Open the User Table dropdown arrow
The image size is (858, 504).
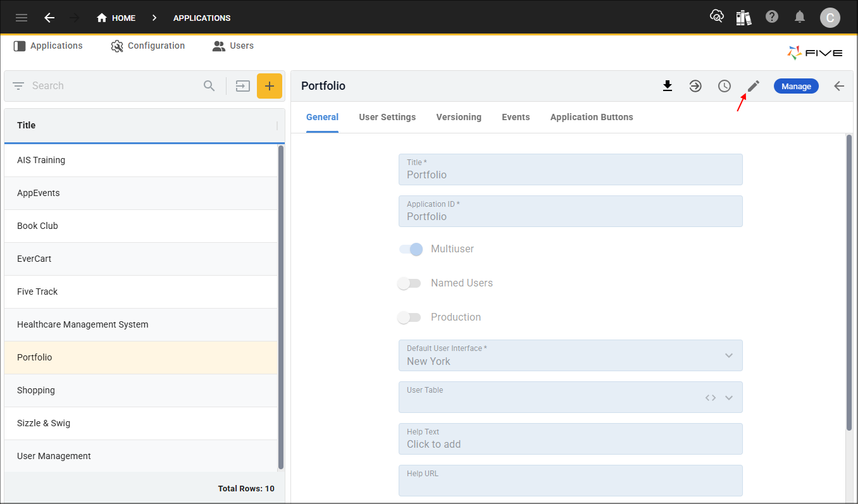tap(729, 398)
